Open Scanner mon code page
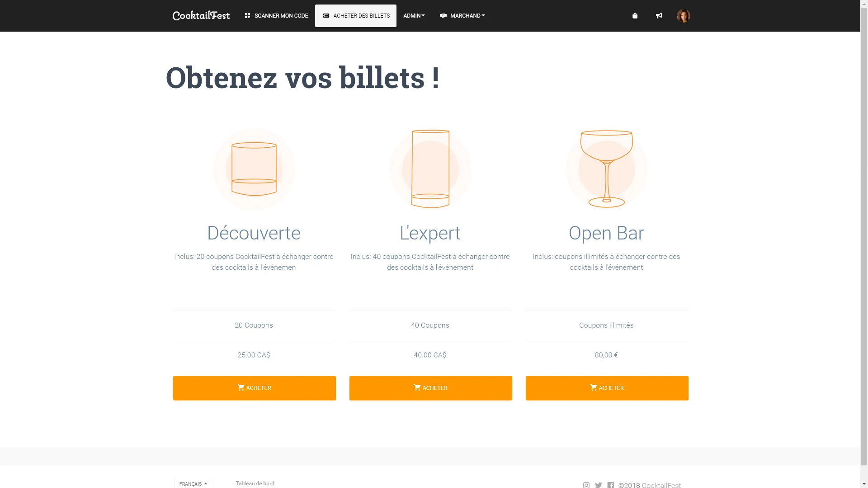 coord(276,16)
